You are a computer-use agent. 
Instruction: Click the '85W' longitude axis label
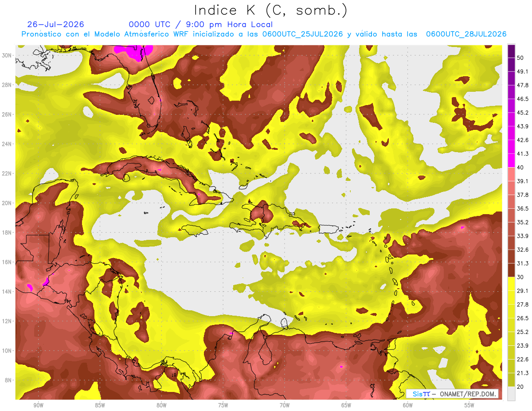coord(100,405)
